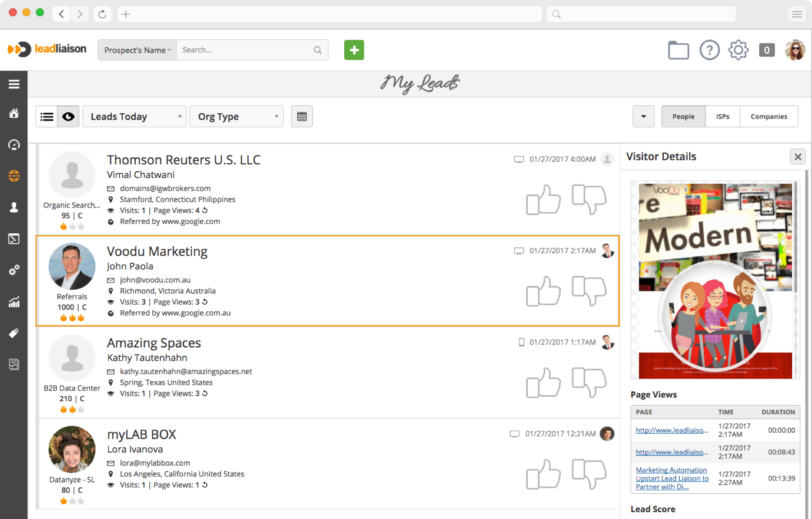Open the Amazing Spaces lead title
The width and height of the screenshot is (812, 519).
pos(154,343)
